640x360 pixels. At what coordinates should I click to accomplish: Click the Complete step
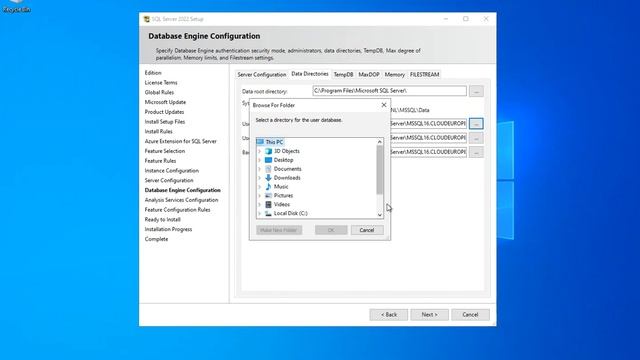point(156,239)
